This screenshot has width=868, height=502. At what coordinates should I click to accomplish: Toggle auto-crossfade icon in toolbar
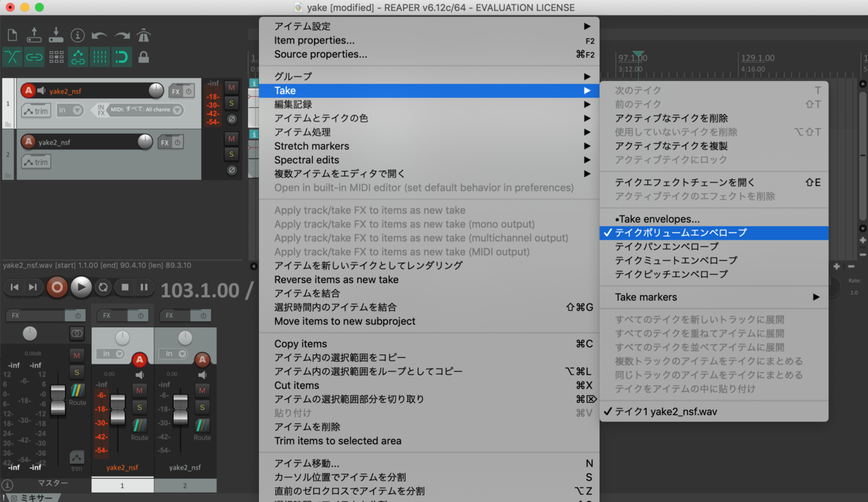click(12, 57)
